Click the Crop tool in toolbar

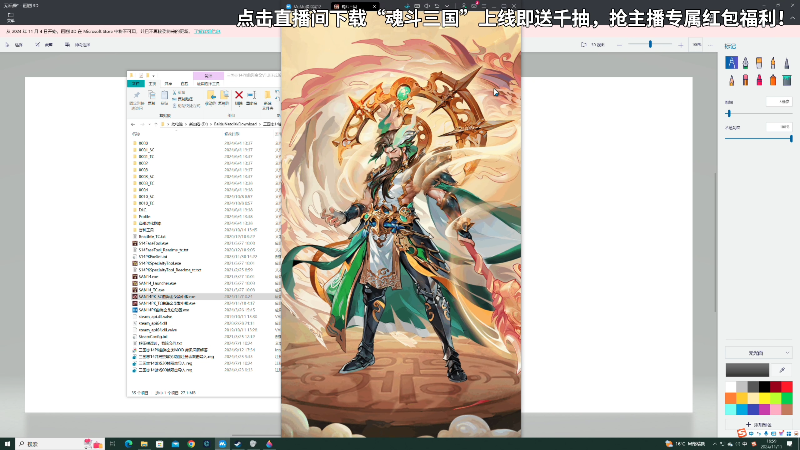click(x=44, y=45)
